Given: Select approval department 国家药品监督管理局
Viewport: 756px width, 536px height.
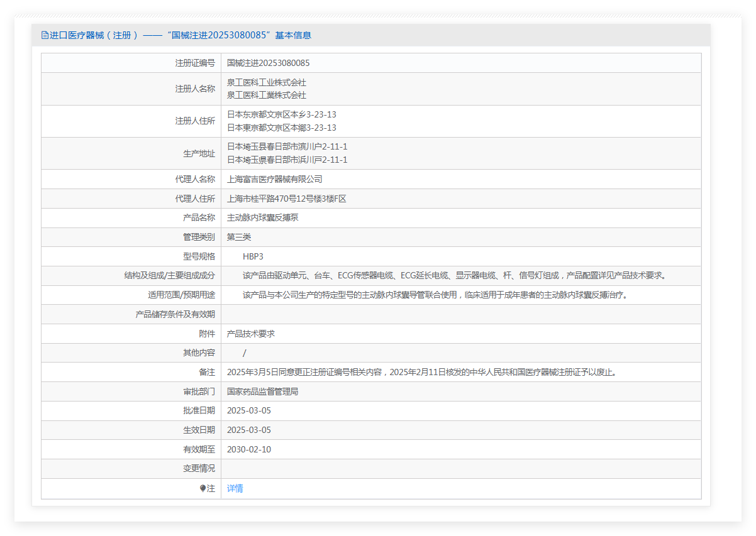Looking at the screenshot, I should (263, 391).
